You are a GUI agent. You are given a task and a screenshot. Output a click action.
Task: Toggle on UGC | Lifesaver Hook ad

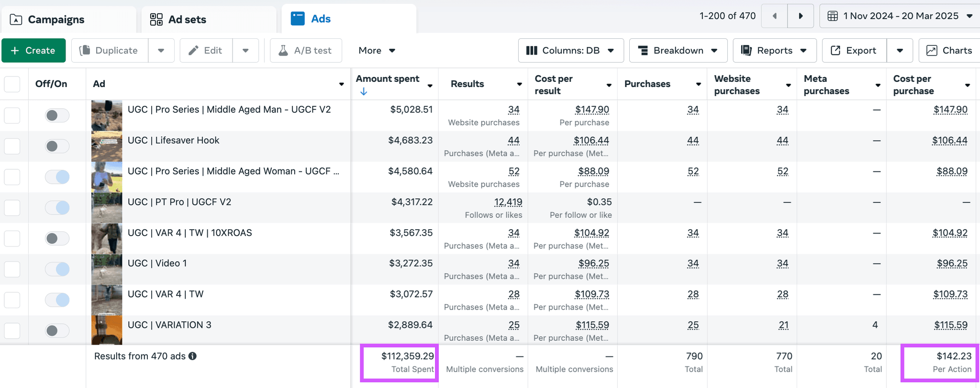coord(57,146)
